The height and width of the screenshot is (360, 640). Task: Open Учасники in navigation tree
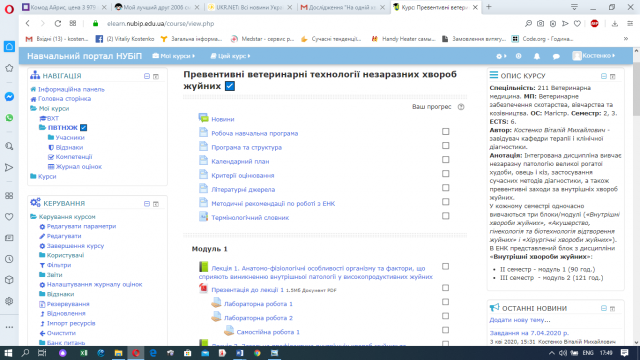(x=70, y=138)
